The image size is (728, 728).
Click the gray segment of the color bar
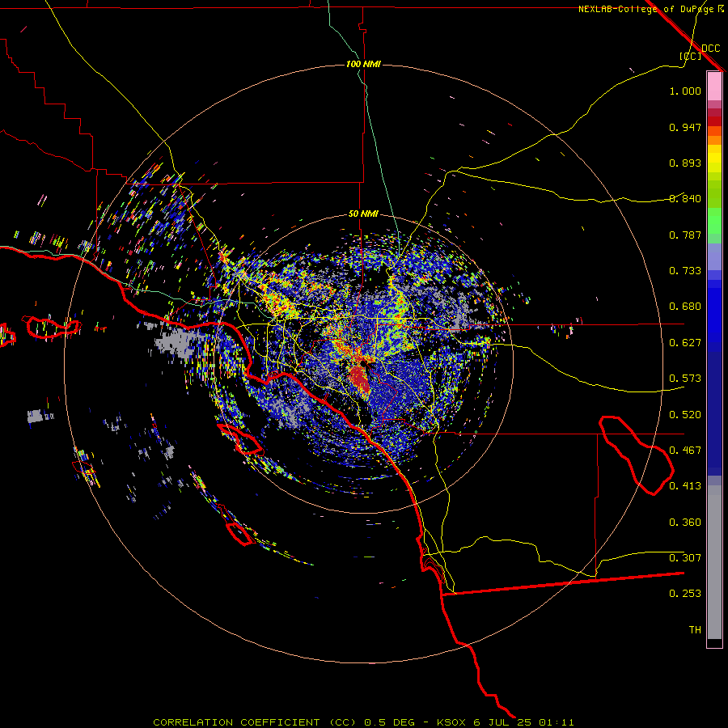714,562
